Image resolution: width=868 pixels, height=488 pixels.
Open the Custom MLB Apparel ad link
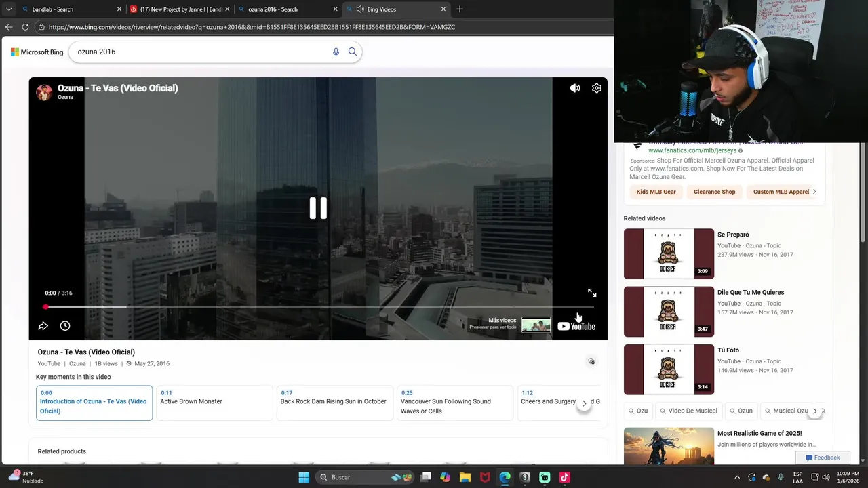[781, 192]
